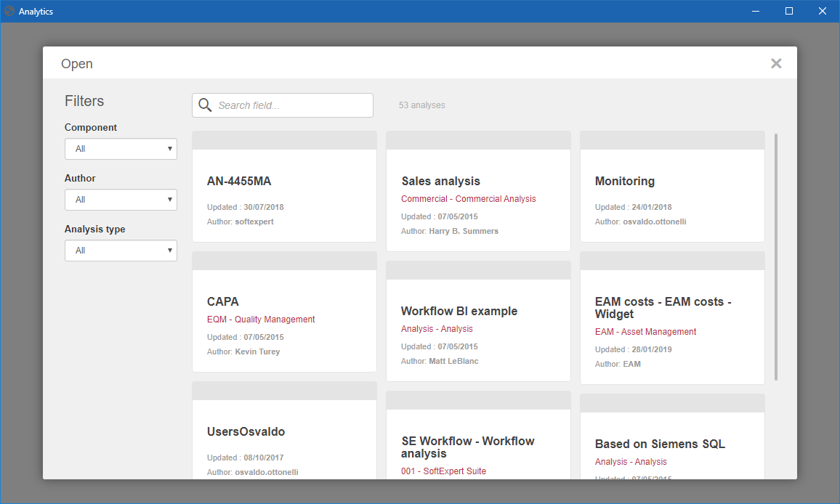The width and height of the screenshot is (840, 504).
Task: Click Analysis - Analysis under Workflow BI example
Action: (437, 329)
